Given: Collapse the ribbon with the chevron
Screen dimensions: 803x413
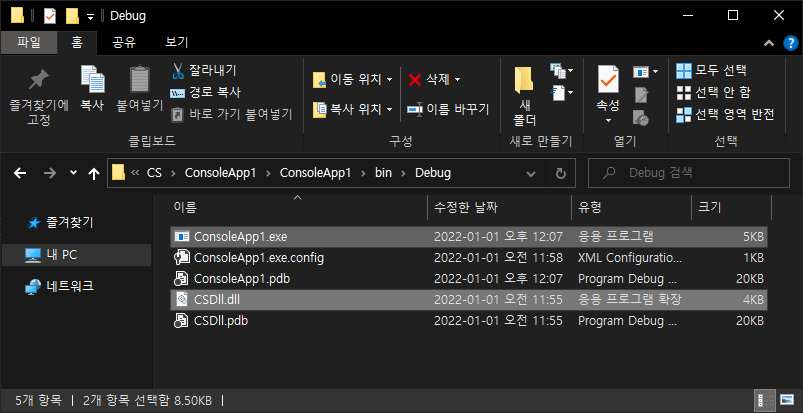Looking at the screenshot, I should click(769, 44).
